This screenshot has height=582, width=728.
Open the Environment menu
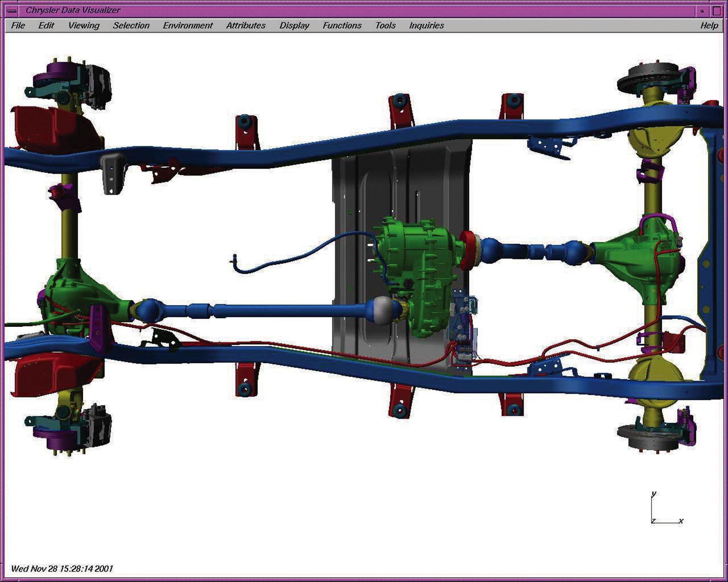point(188,26)
